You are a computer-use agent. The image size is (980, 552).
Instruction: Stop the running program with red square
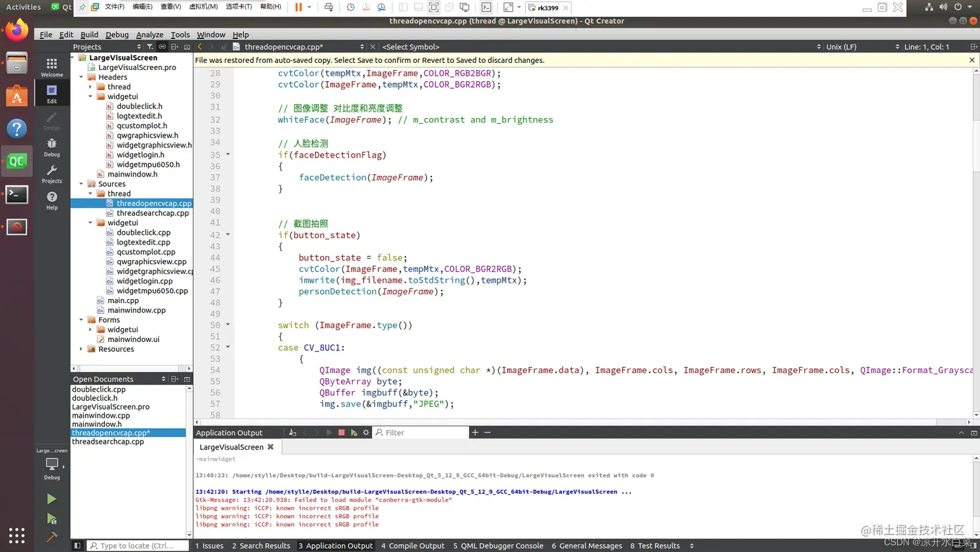[x=342, y=433]
